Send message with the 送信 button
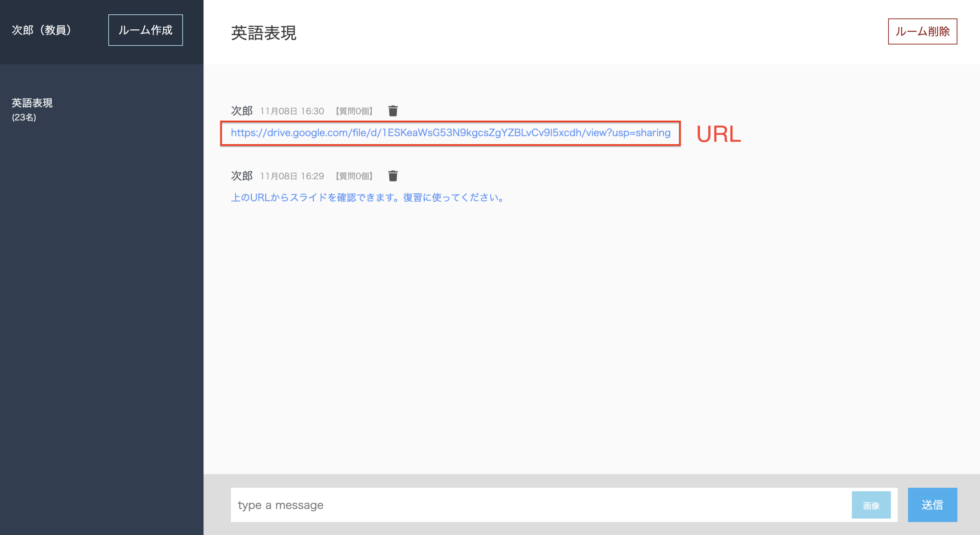The height and width of the screenshot is (535, 980). (932, 505)
